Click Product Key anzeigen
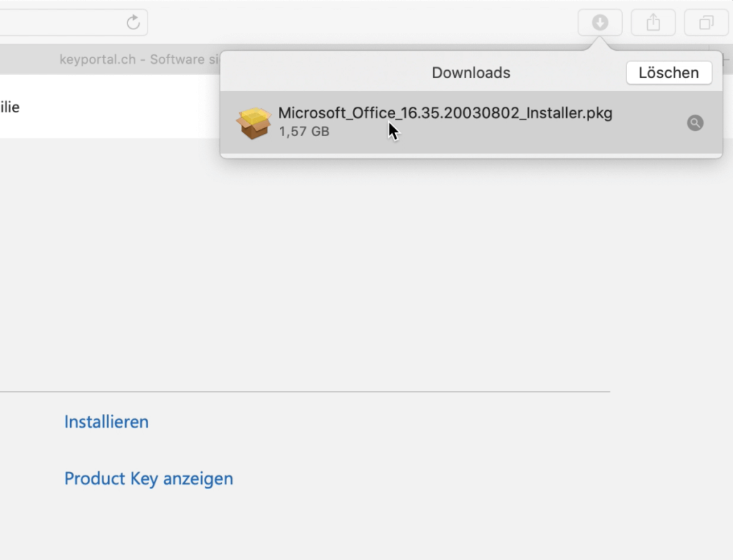733x560 pixels. pos(148,478)
